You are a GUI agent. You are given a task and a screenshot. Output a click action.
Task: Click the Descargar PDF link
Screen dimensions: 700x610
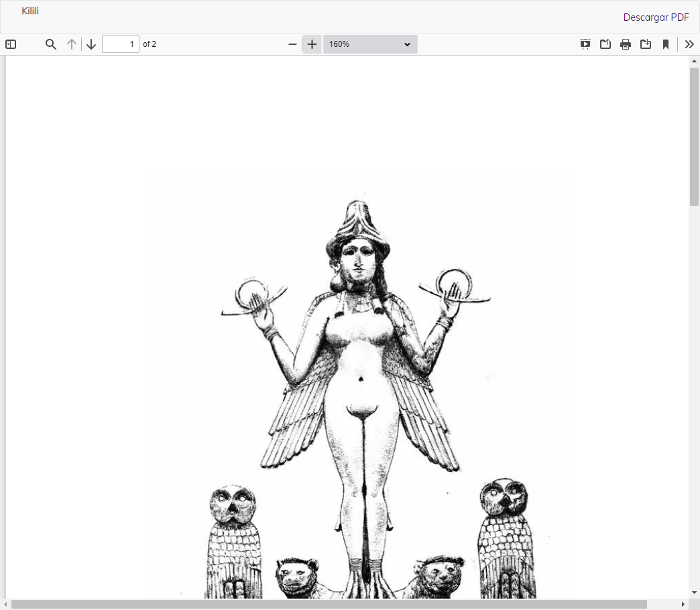pyautogui.click(x=656, y=17)
